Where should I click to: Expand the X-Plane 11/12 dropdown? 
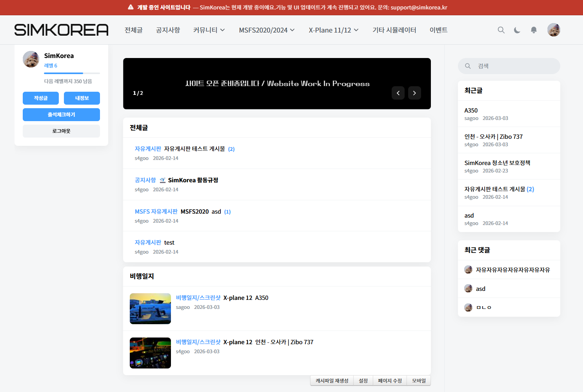point(333,30)
